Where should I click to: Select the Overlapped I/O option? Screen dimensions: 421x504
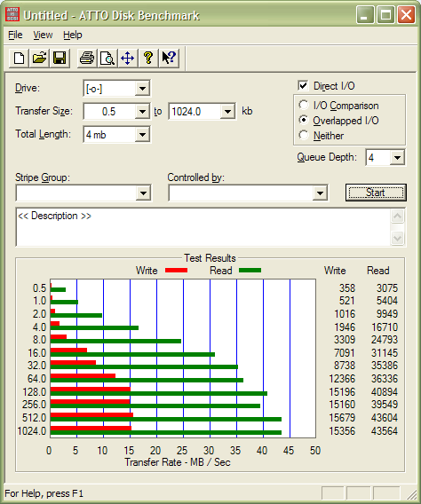coord(303,120)
